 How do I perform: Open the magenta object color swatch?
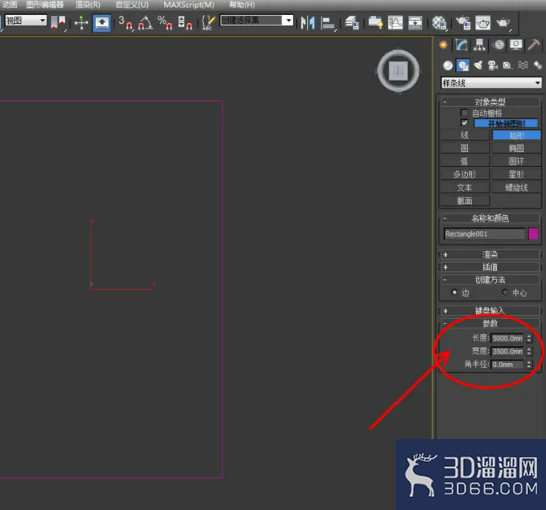coord(533,234)
